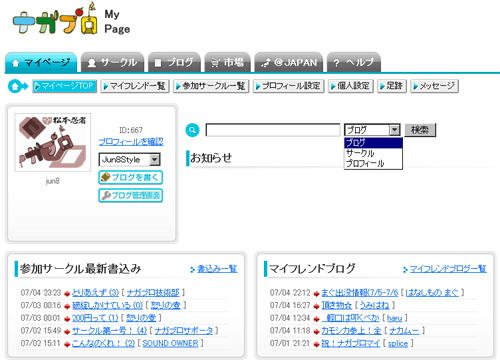Image resolution: width=500 pixels, height=362 pixels.
Task: Focus the search text field
Action: click(273, 130)
